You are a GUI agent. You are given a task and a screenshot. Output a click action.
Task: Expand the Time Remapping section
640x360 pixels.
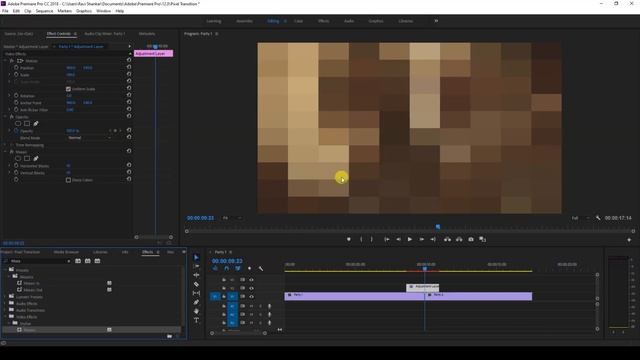click(6, 145)
